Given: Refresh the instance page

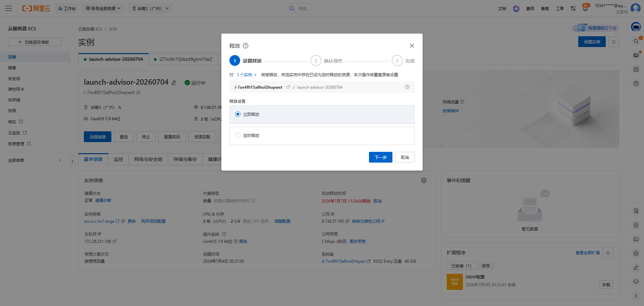Looking at the screenshot, I should [x=614, y=42].
